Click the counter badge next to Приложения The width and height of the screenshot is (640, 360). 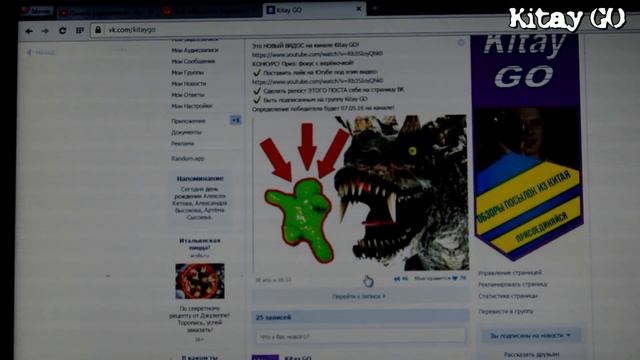pyautogui.click(x=236, y=120)
